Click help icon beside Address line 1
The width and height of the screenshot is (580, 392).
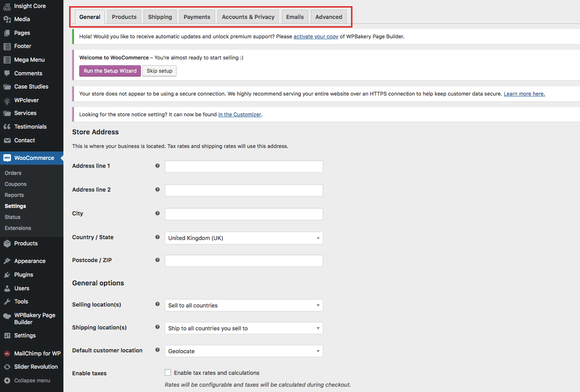[x=157, y=166]
